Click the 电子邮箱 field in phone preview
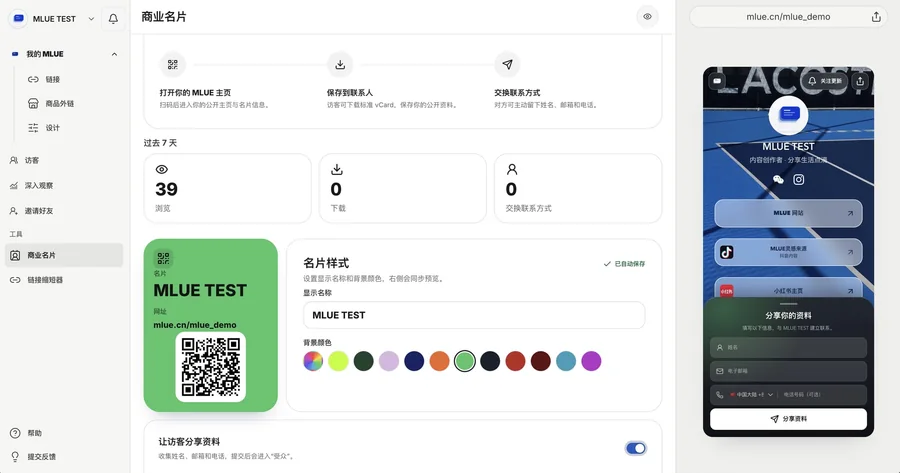The image size is (900, 473). (x=788, y=371)
